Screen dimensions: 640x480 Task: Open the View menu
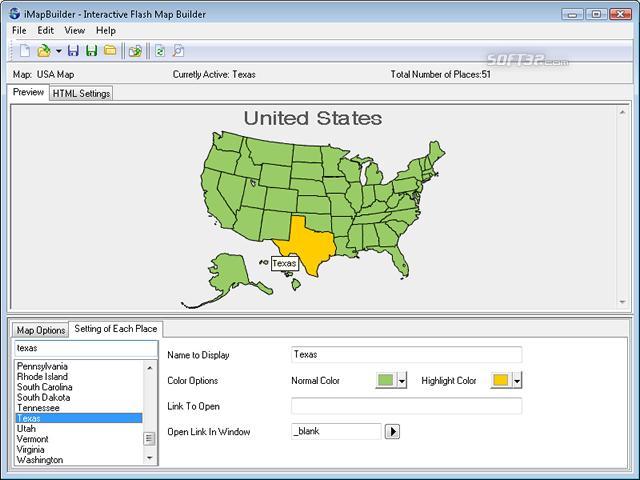click(75, 30)
